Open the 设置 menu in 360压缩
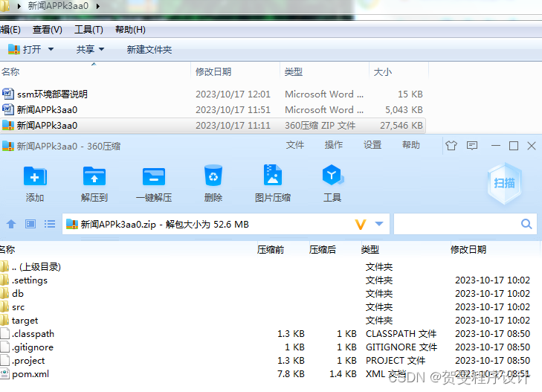The width and height of the screenshot is (542, 392). point(372,145)
